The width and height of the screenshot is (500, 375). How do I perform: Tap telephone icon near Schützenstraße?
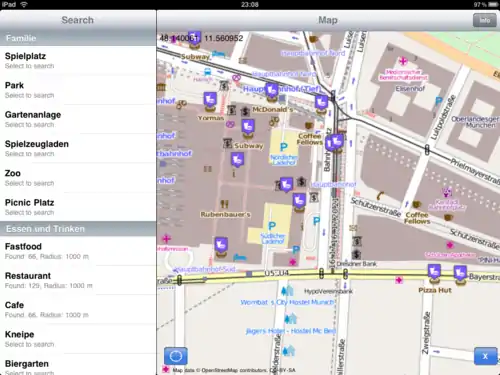[x=380, y=195]
